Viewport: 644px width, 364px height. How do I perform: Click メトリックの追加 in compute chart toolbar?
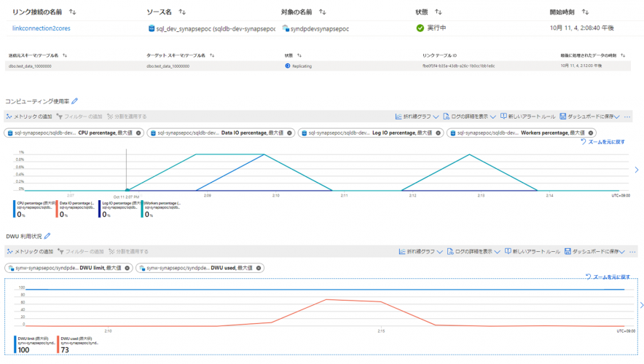29,116
